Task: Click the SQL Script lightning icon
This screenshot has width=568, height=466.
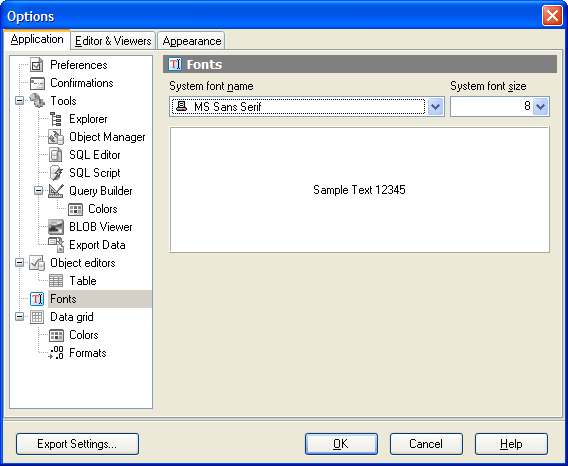Action: click(x=56, y=173)
